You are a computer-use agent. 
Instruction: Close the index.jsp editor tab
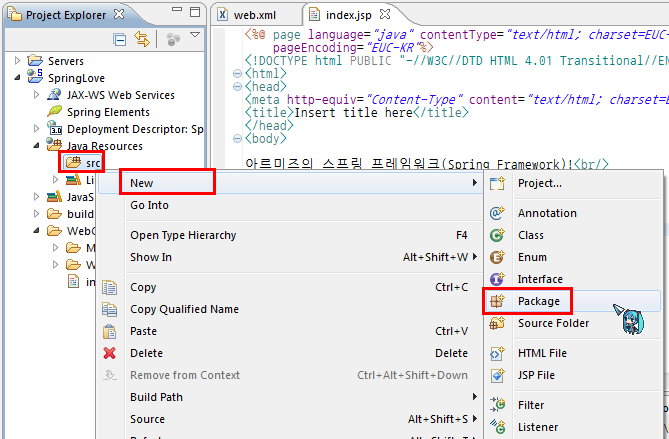coord(385,15)
